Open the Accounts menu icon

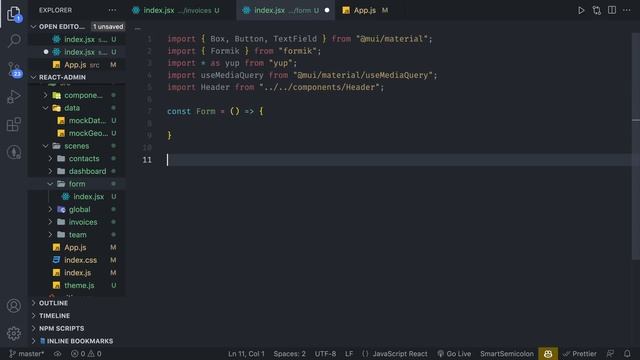click(x=14, y=305)
